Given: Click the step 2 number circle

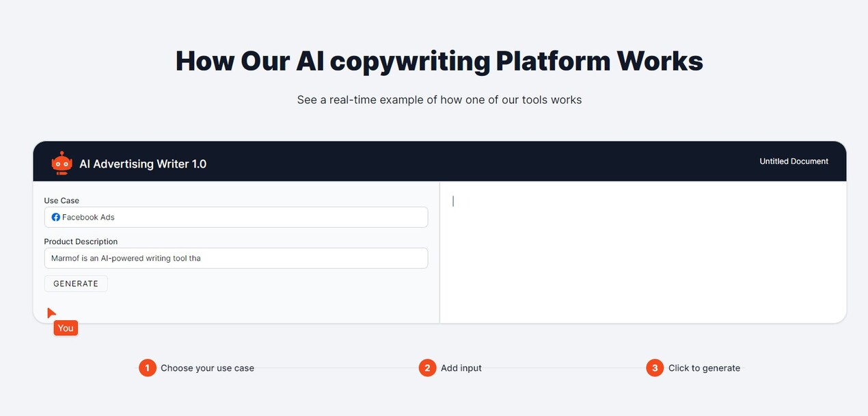Looking at the screenshot, I should (x=427, y=368).
